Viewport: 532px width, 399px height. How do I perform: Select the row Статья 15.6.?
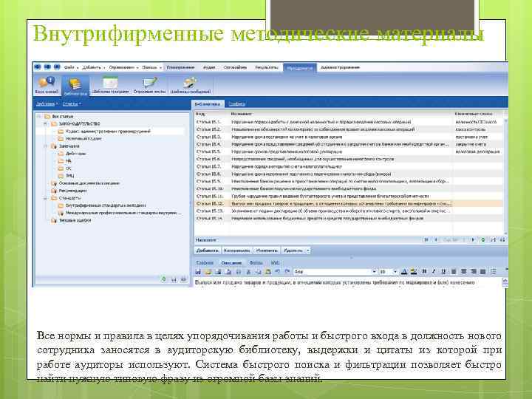(x=349, y=159)
